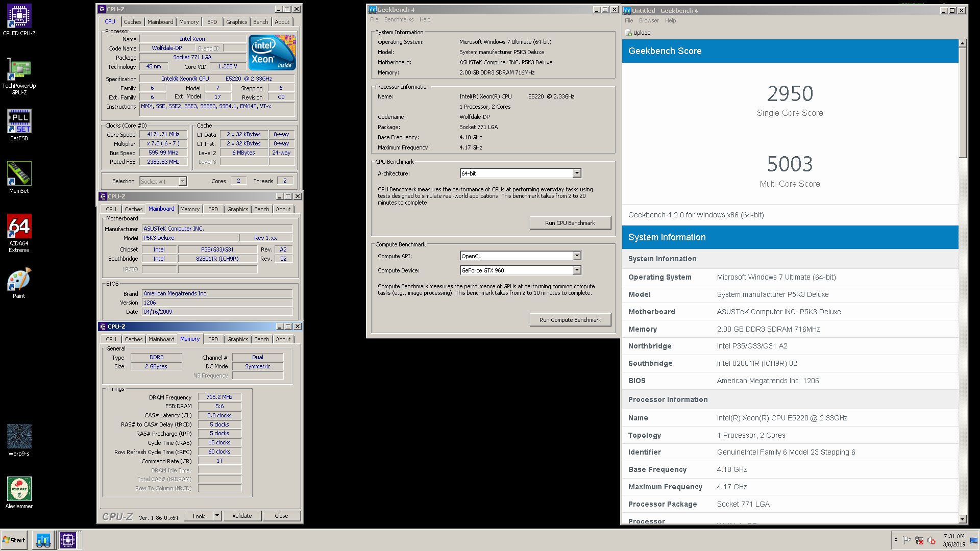Click the Show desktop icon in tray

pyautogui.click(x=974, y=540)
